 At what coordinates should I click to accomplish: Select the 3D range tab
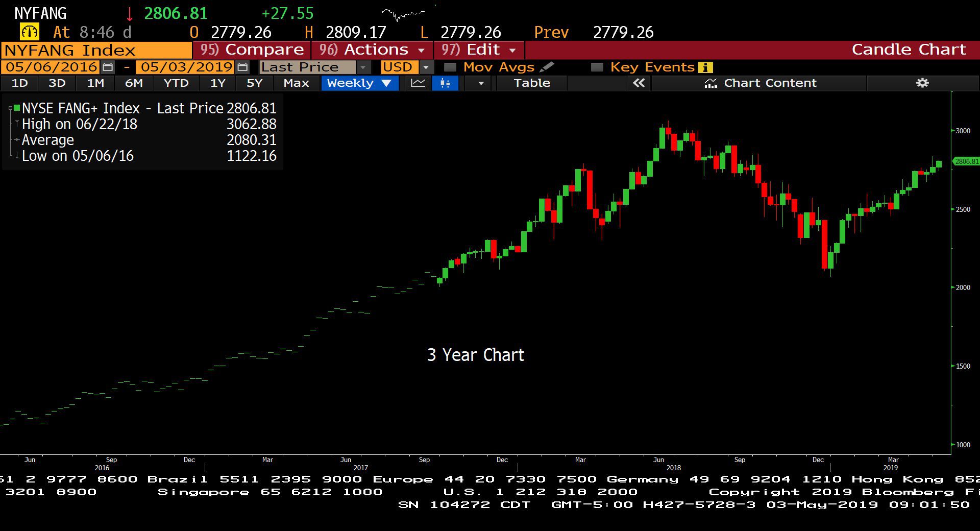click(x=57, y=83)
